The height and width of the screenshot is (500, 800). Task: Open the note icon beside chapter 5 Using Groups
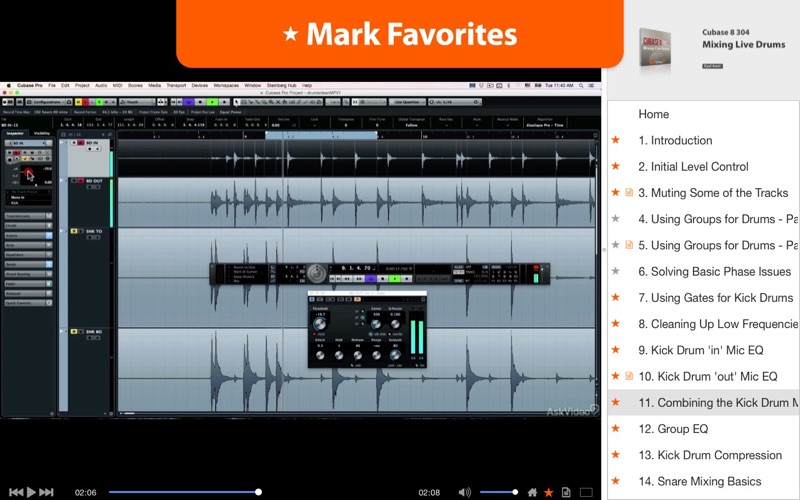point(629,245)
